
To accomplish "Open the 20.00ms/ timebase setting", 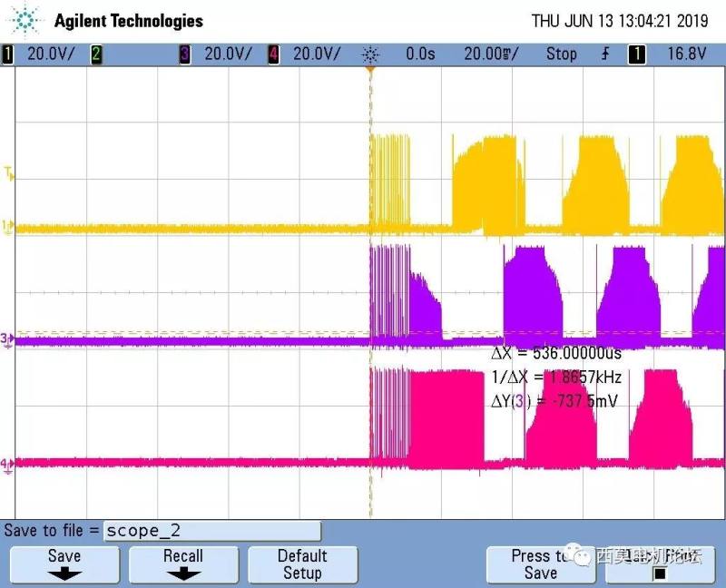I will tap(491, 54).
